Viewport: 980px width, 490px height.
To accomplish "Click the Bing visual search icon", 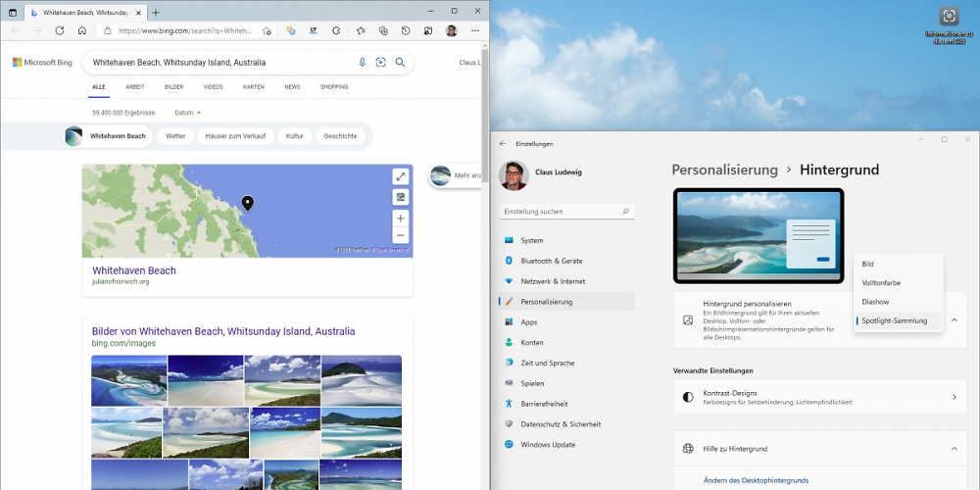I will tap(380, 63).
